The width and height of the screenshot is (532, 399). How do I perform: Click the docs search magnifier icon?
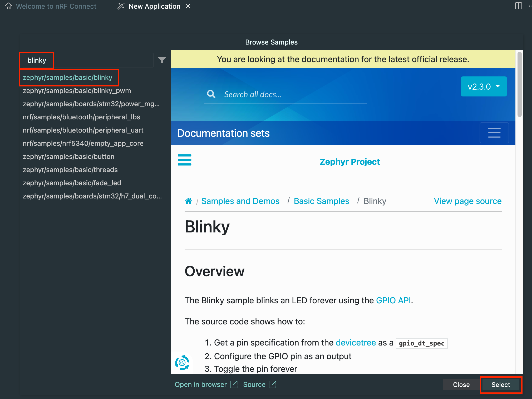tap(211, 94)
